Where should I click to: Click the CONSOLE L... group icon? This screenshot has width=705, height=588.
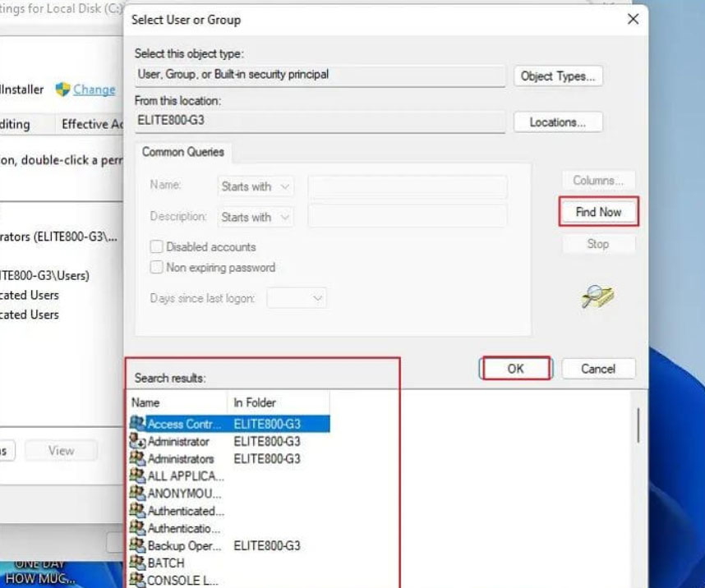coord(137,580)
